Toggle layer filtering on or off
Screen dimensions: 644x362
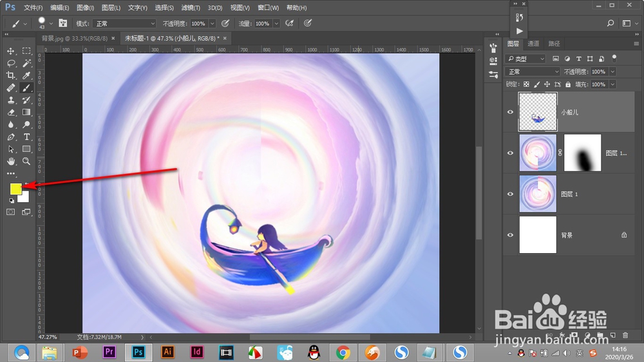click(x=614, y=58)
